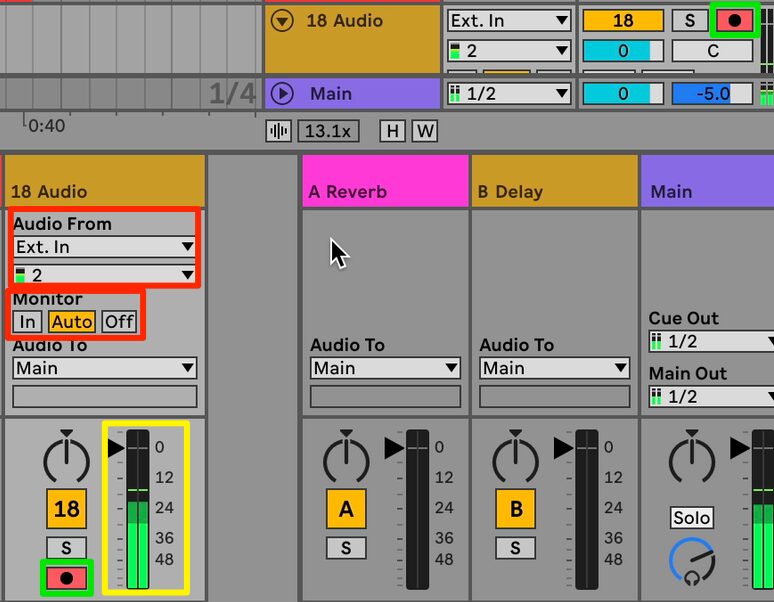Arm recording on 18 Audio mixer channel
Image resolution: width=774 pixels, height=602 pixels.
click(66, 578)
